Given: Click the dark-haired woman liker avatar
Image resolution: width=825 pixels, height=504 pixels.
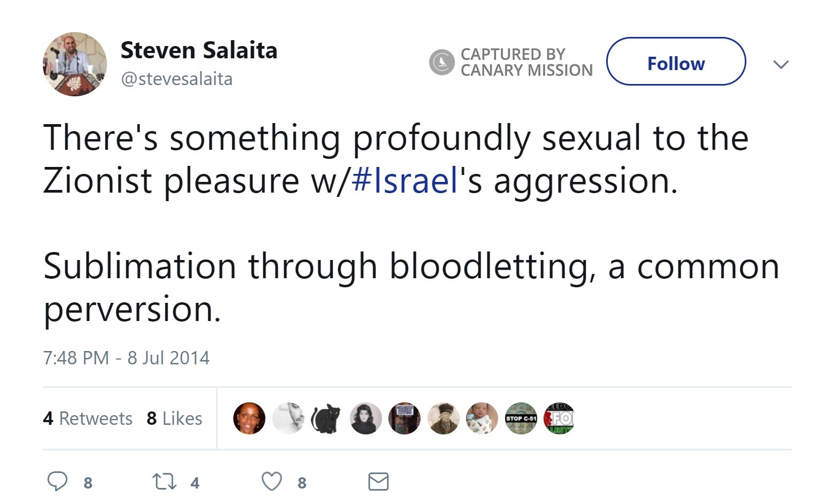Looking at the screenshot, I should tap(366, 418).
